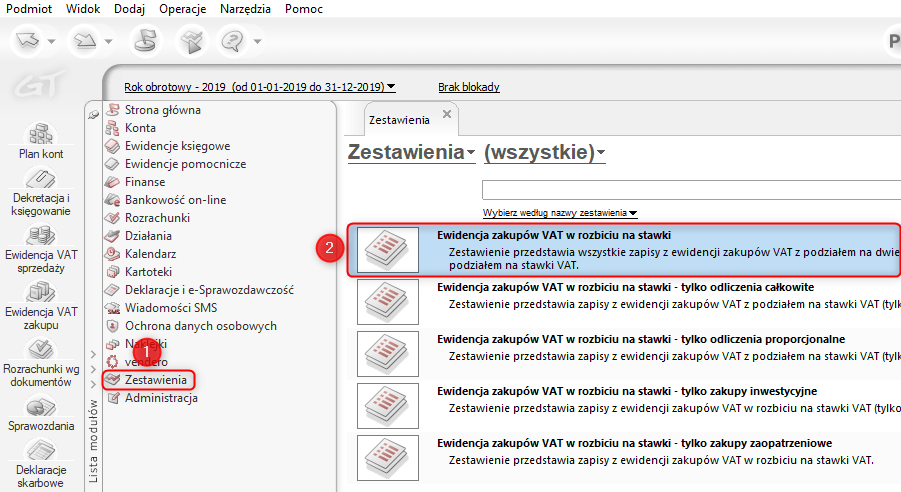Click the help question mark toolbar icon
901x492 pixels.
point(233,41)
